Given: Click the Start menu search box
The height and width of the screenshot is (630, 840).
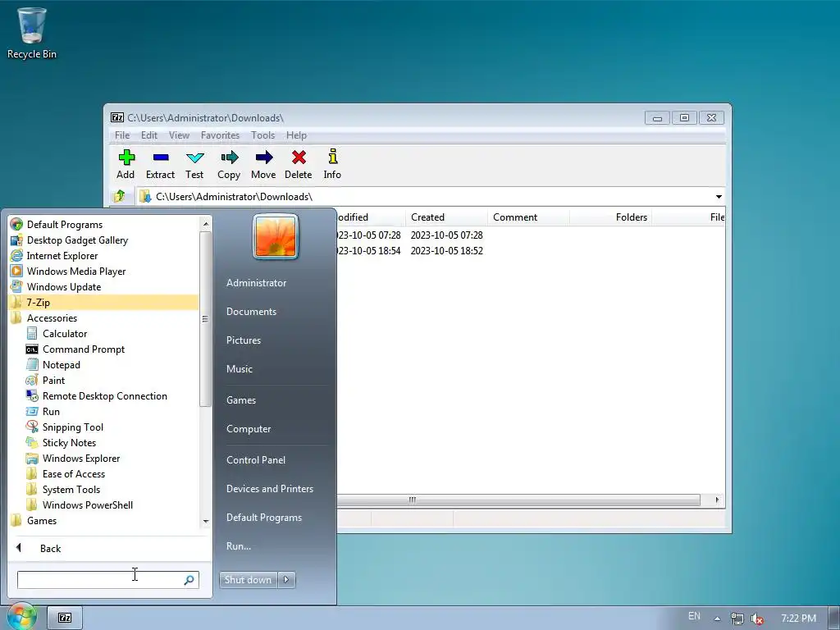Looking at the screenshot, I should (107, 580).
